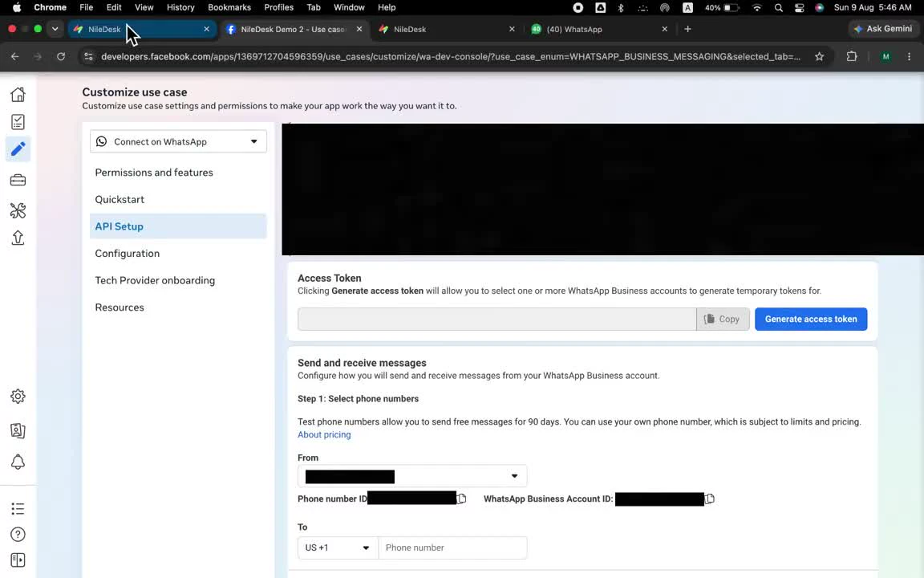Viewport: 924px width, 578px height.
Task: Reload the current page
Action: [x=61, y=57]
